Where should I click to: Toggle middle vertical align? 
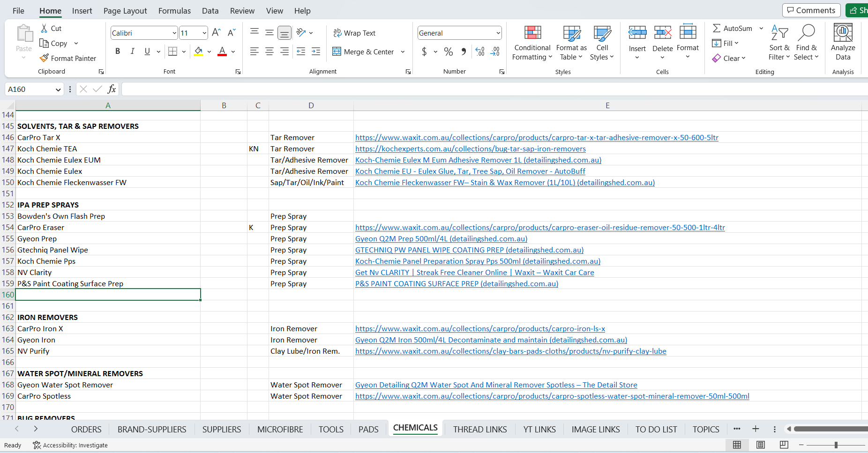click(x=269, y=32)
